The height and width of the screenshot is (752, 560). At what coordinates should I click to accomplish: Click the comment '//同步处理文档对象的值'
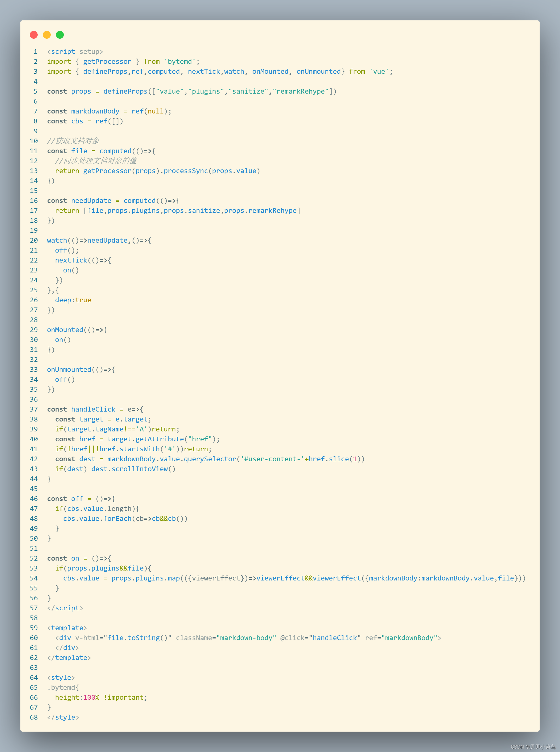(x=96, y=161)
